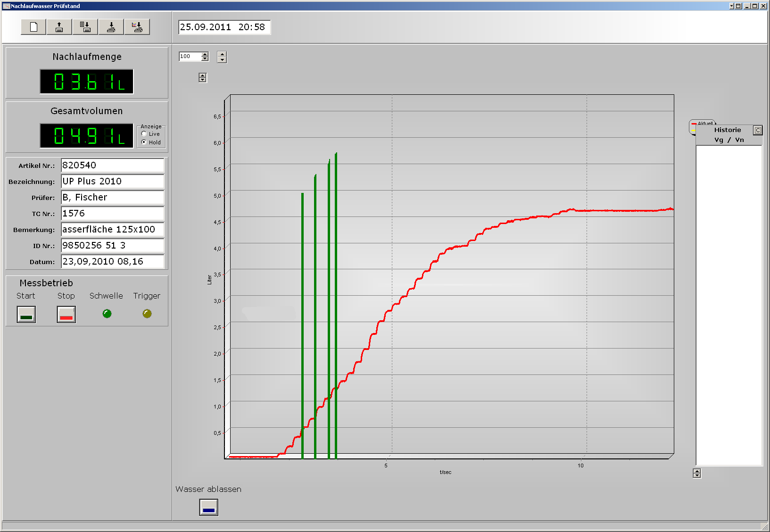This screenshot has width=770, height=532.
Task: Click the Messbetrieb heading text
Action: coord(46,283)
